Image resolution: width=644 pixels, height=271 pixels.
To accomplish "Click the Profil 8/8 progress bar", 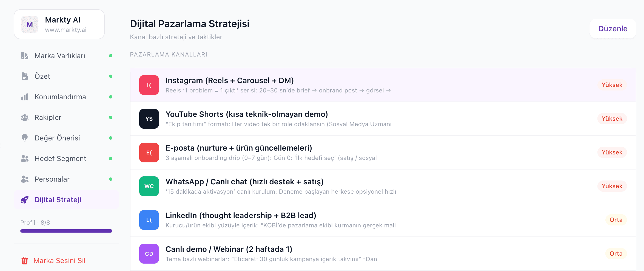I will (66, 231).
